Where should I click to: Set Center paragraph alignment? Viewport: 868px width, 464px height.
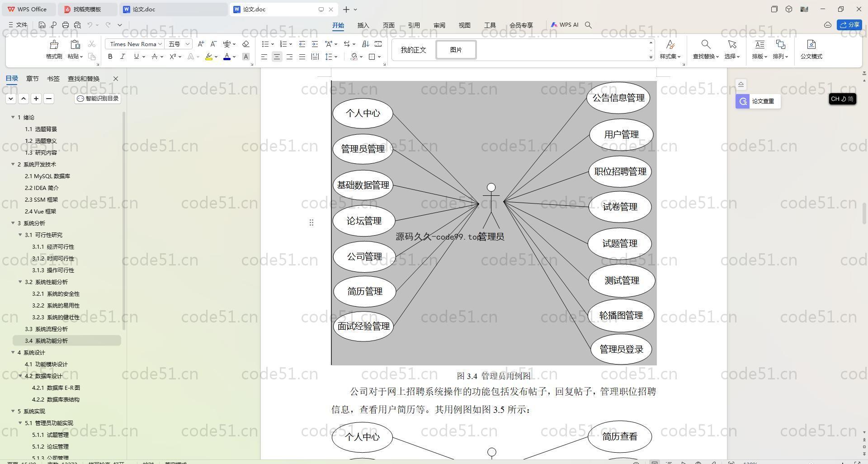click(277, 57)
